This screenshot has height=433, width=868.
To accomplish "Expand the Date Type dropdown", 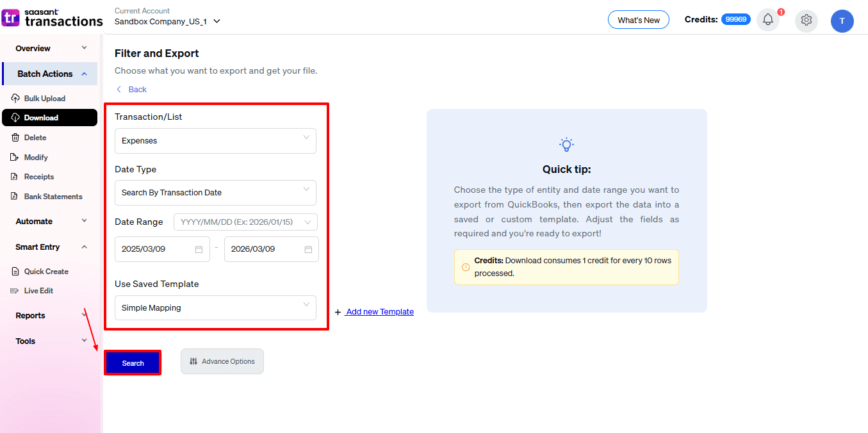I will 215,193.
